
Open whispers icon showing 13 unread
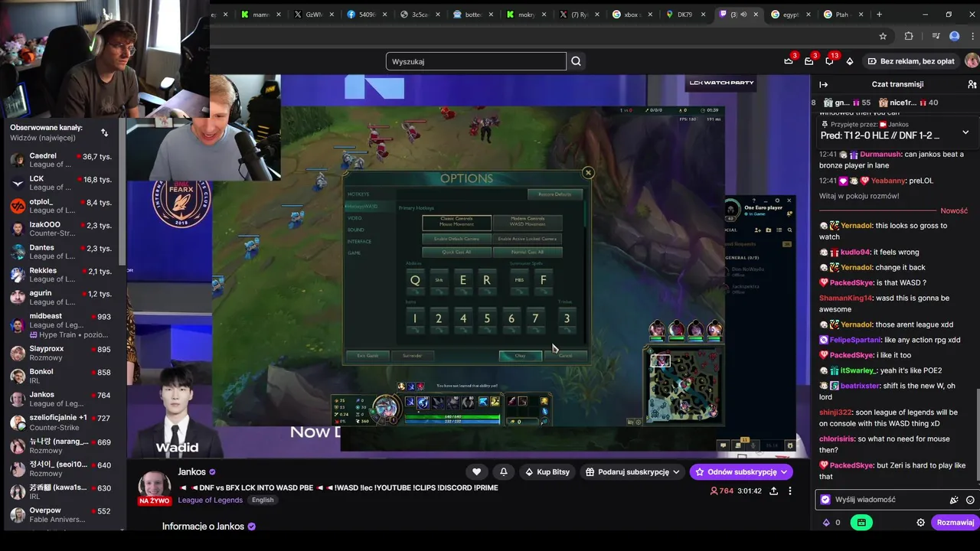(x=829, y=61)
